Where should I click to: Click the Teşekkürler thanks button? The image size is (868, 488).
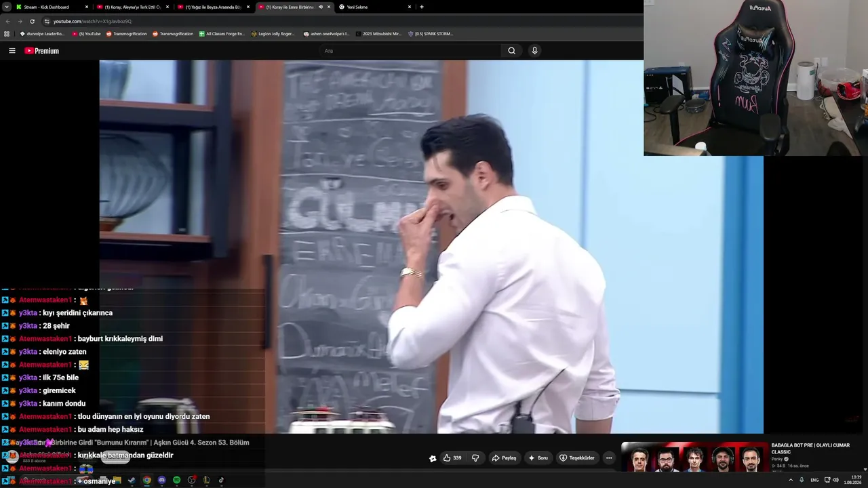(x=576, y=458)
